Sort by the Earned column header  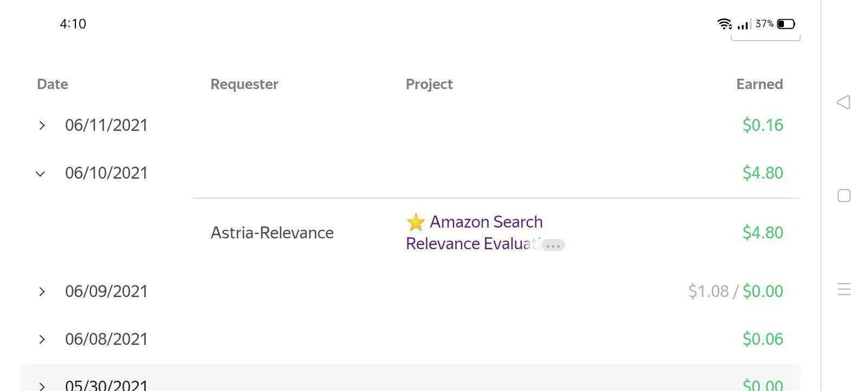pyautogui.click(x=759, y=84)
